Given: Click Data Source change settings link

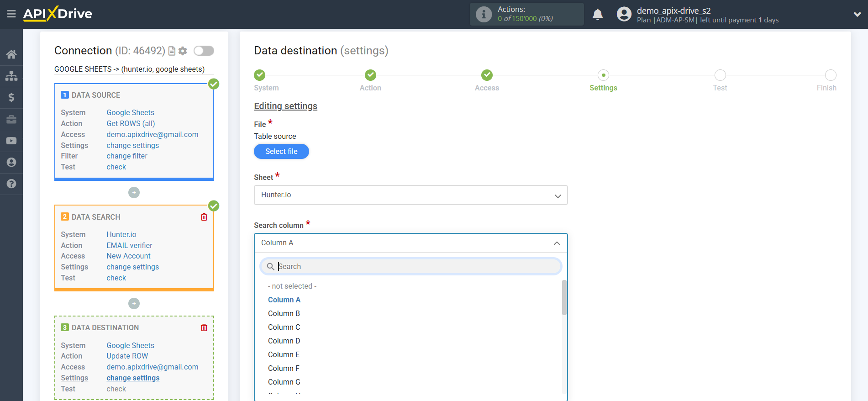Looking at the screenshot, I should pyautogui.click(x=132, y=145).
